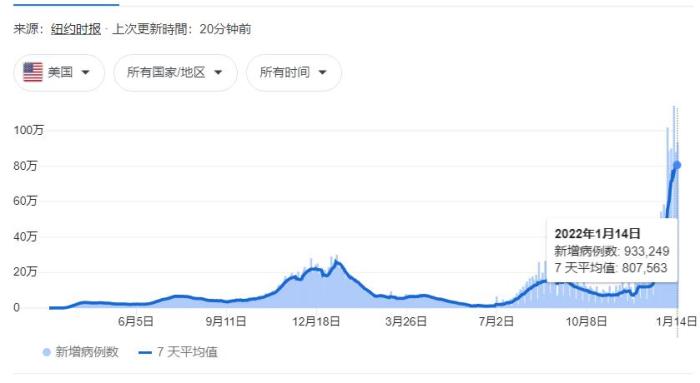Click the active tab underline at top
This screenshot has height=383, width=700.
pyautogui.click(x=66, y=5)
